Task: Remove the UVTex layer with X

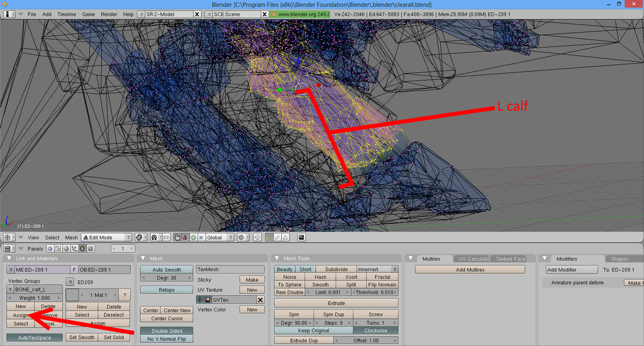Action: 260,300
